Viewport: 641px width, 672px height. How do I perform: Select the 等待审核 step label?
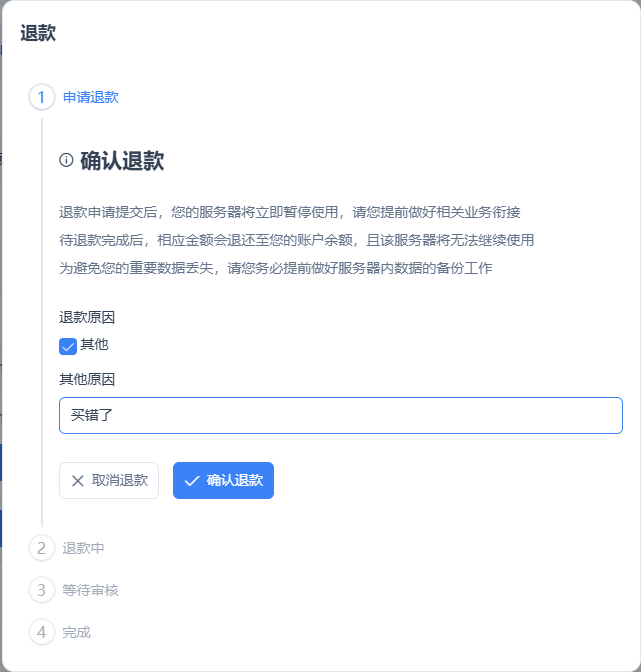(90, 590)
